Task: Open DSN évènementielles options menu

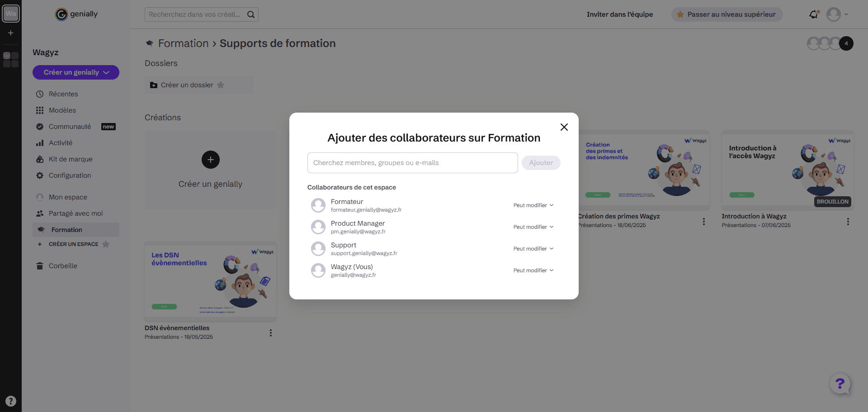Action: tap(271, 333)
